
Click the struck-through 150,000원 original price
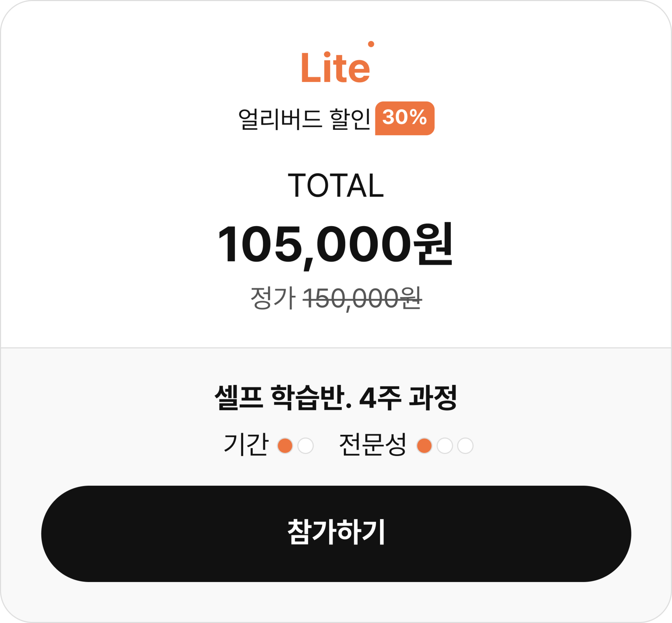tap(362, 299)
